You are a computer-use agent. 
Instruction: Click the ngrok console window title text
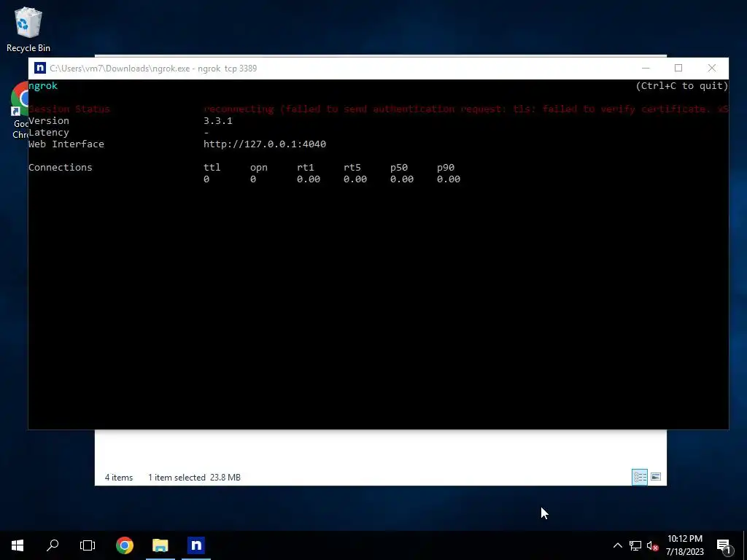click(153, 68)
